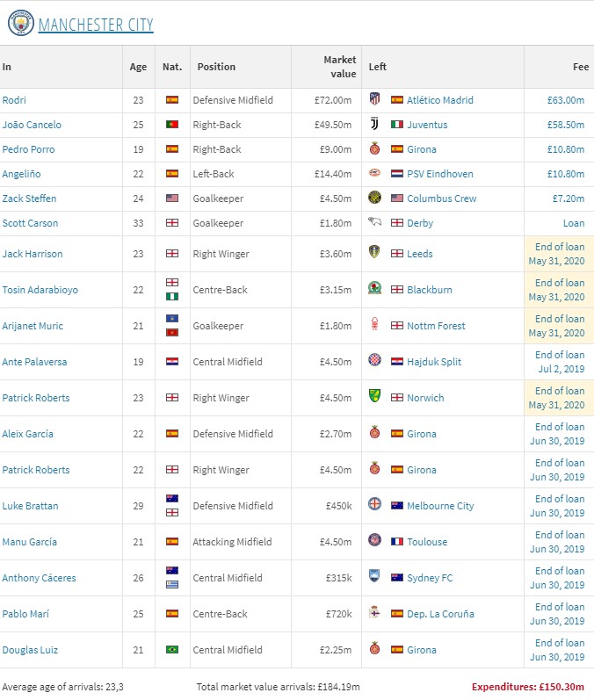Click the Blackburn club crest
The height and width of the screenshot is (700, 594).
[x=375, y=290]
